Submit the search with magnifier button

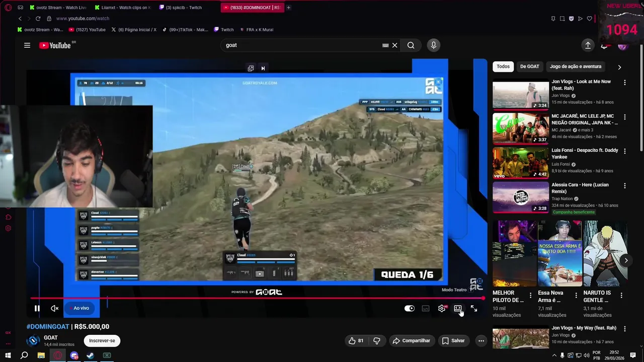pyautogui.click(x=411, y=45)
